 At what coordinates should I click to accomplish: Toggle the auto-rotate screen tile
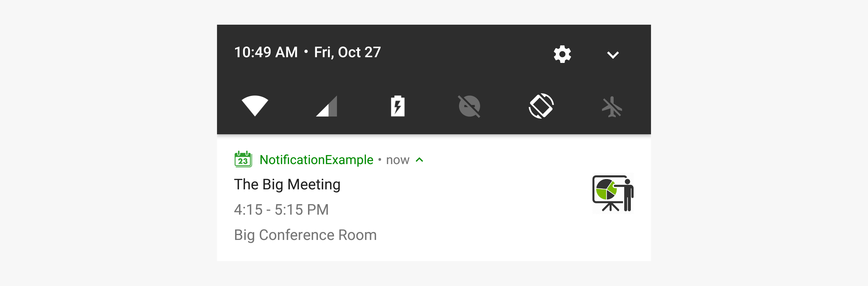tap(541, 106)
